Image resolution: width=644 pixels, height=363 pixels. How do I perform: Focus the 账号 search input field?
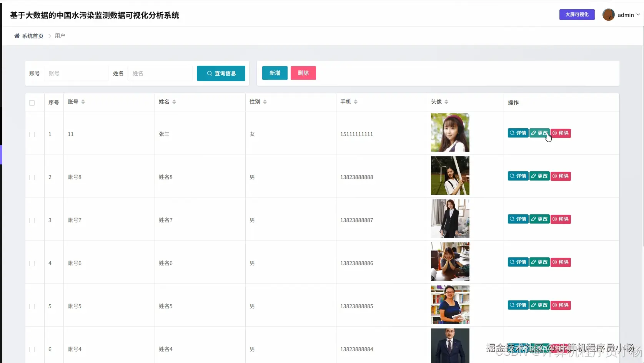(x=77, y=73)
